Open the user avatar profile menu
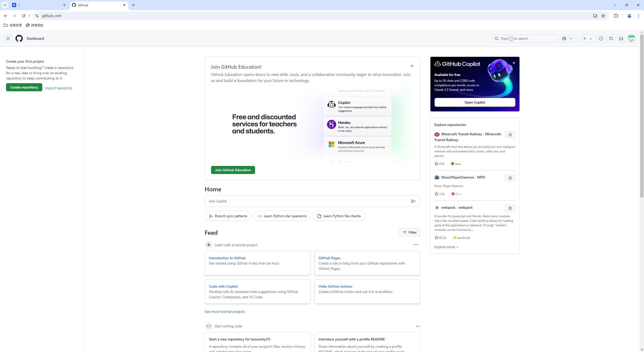 pos(631,38)
